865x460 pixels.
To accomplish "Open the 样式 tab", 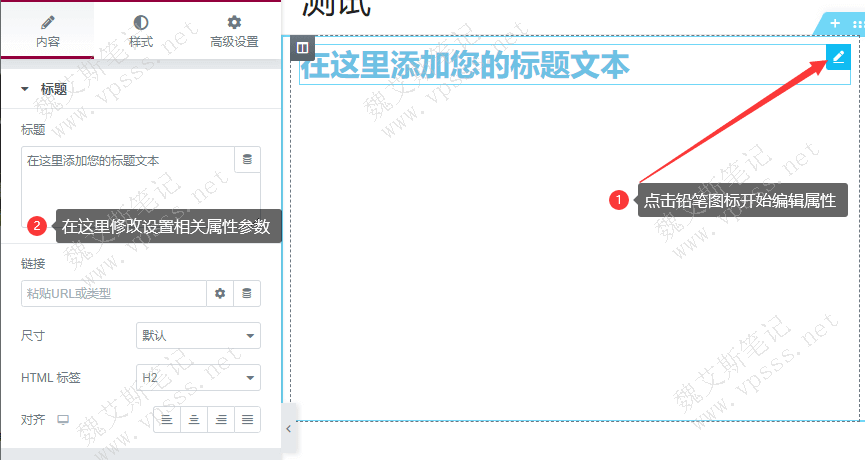I will 141,30.
